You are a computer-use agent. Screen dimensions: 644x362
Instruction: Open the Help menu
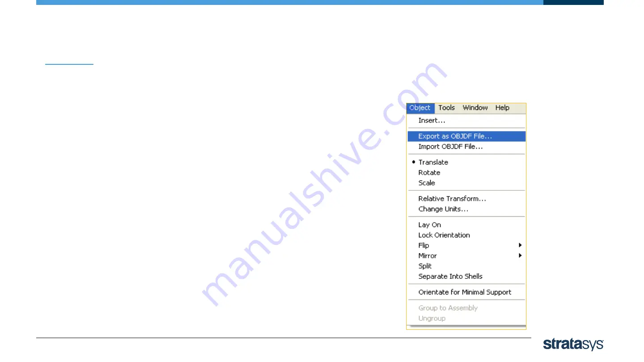(x=502, y=108)
